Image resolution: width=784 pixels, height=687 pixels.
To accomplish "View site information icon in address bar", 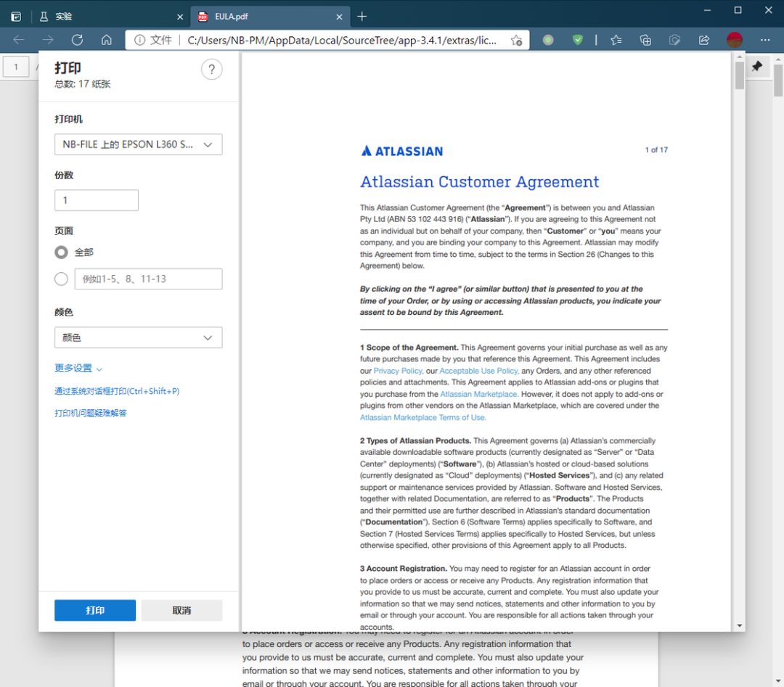I will click(139, 40).
